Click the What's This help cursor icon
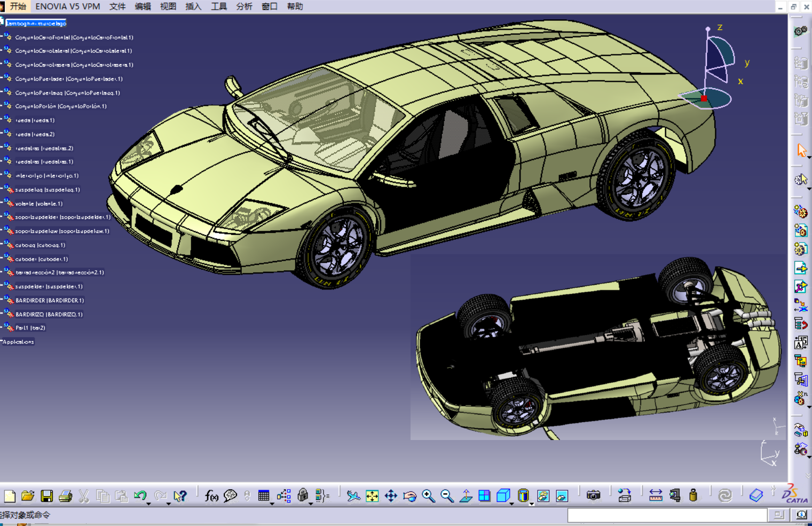This screenshot has width=812, height=526. (x=180, y=496)
